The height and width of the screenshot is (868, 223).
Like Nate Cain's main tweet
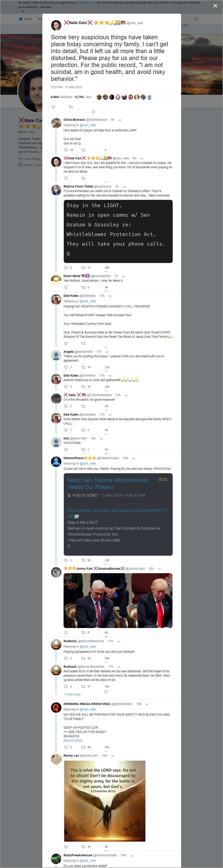click(x=93, y=112)
